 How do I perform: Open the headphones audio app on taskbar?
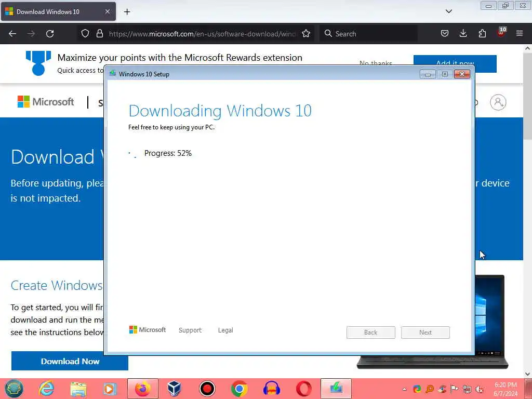[x=271, y=389]
